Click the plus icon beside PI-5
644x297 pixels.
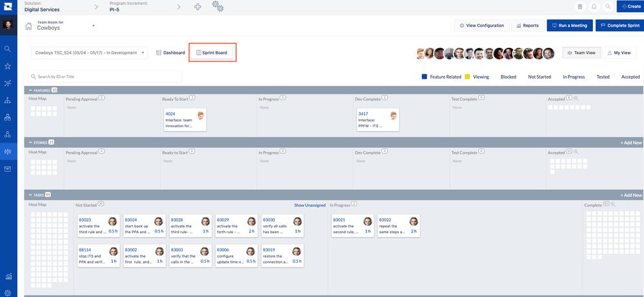(198, 6)
